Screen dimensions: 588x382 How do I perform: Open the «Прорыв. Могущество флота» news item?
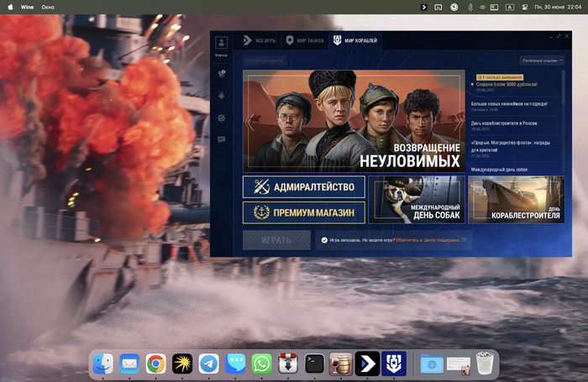coord(511,146)
